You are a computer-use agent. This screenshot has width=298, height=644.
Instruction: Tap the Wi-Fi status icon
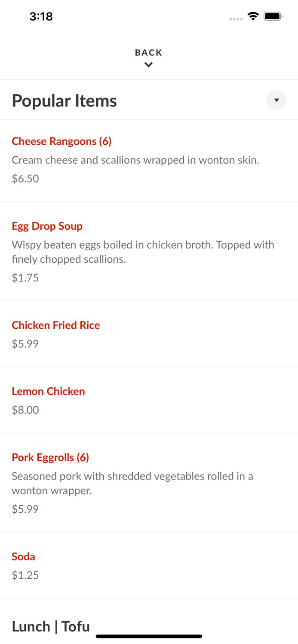tap(253, 16)
